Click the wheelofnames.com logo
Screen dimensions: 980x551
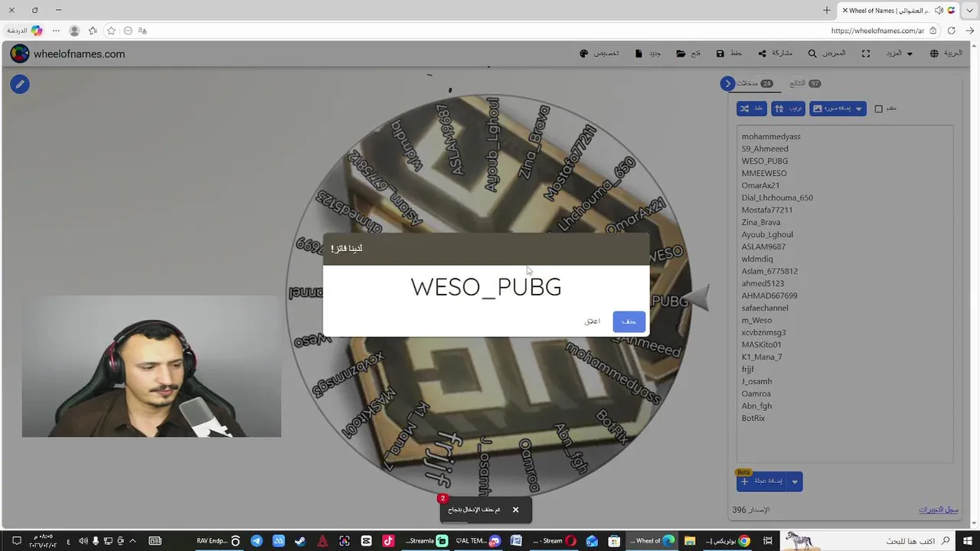[67, 54]
